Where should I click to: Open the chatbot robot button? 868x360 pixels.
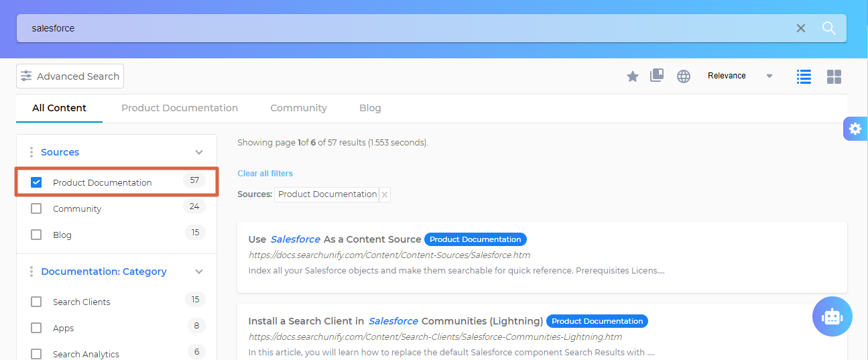point(832,316)
